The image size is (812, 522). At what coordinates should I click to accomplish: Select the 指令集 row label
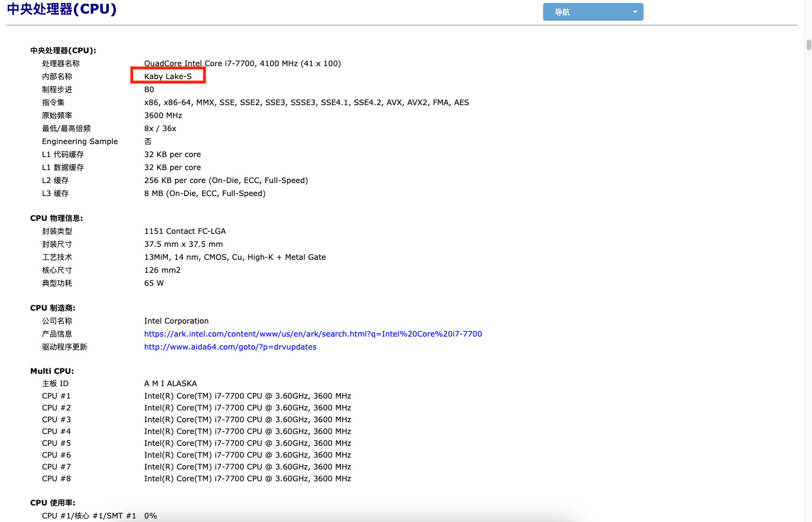point(53,102)
